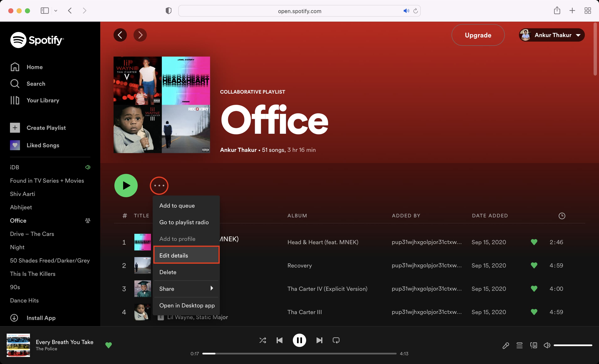Open the Night playlist
The image size is (599, 364).
pos(17,247)
